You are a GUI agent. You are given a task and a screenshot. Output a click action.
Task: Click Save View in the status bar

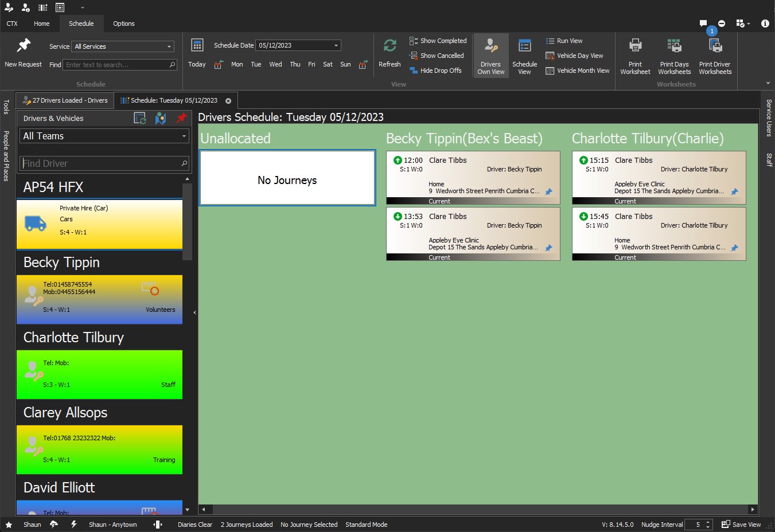point(741,525)
